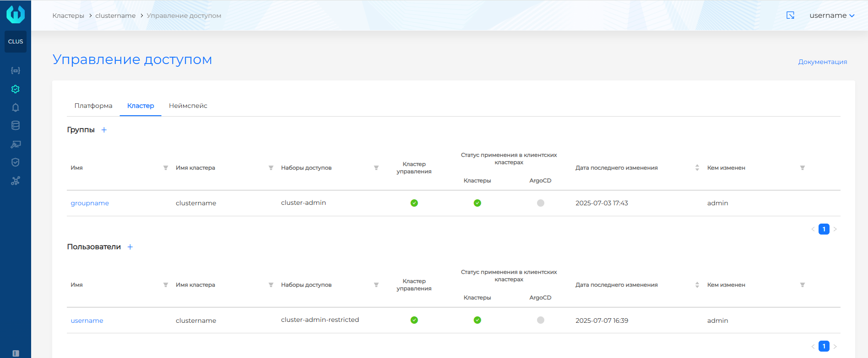
Task: Sort groups by Дата последнего изменения
Action: [x=697, y=168]
